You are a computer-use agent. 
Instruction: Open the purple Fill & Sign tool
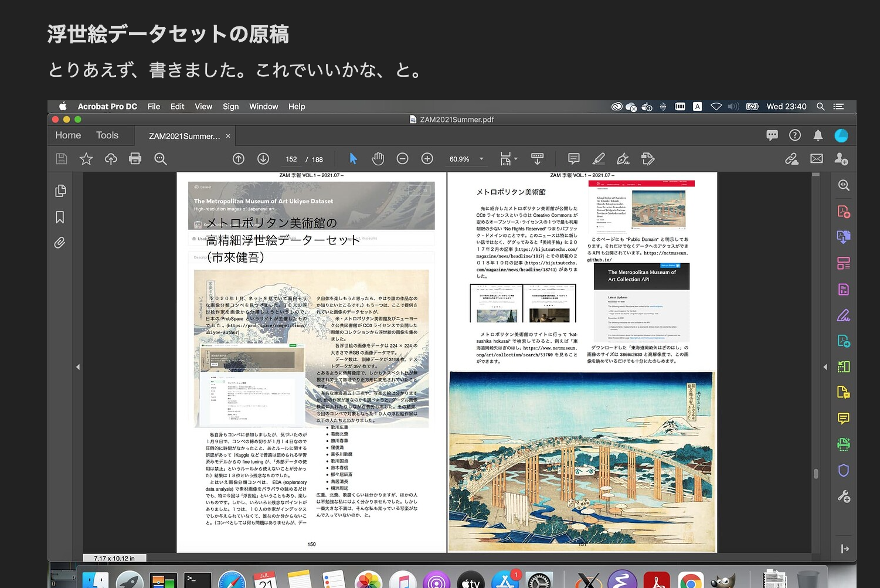coord(844,315)
